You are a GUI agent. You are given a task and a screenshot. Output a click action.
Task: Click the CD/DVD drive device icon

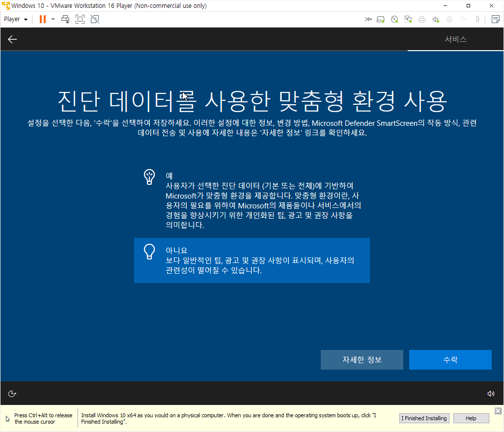point(394,19)
